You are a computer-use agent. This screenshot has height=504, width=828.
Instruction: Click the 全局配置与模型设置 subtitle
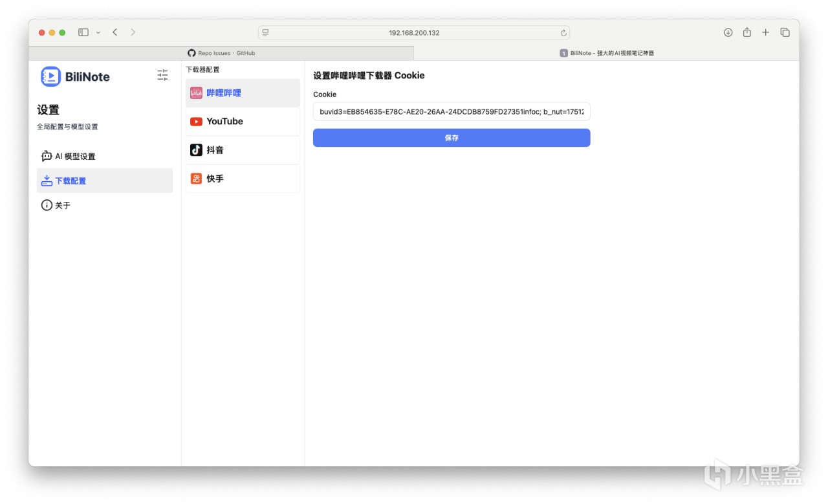pos(67,127)
